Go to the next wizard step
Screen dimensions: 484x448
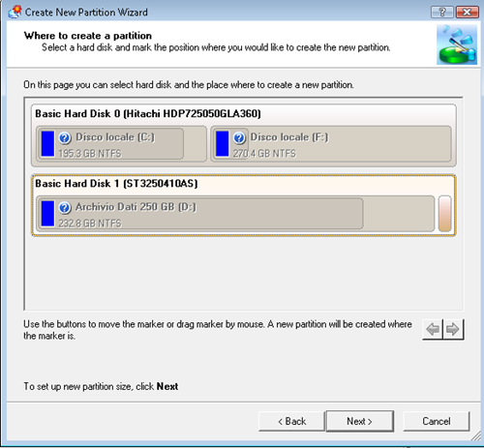360,421
